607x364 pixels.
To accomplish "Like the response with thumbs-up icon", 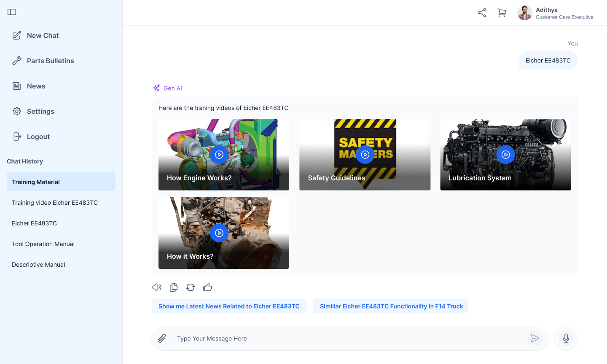I will pos(207,287).
